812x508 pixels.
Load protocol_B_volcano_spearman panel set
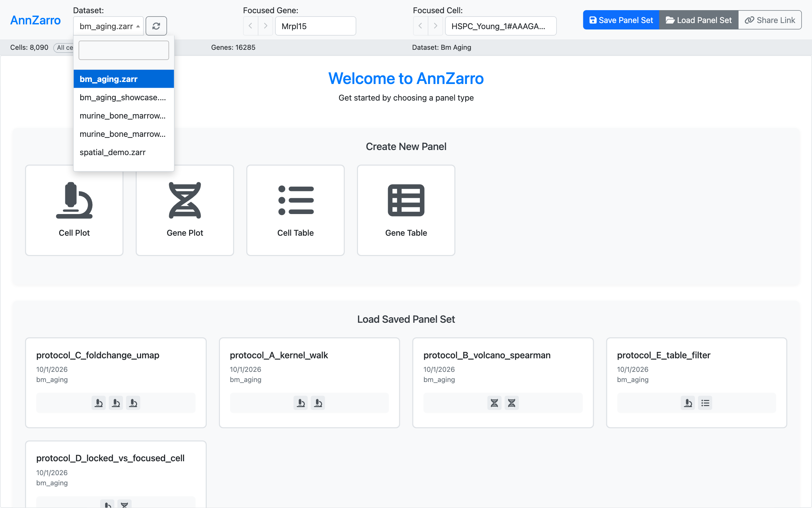click(503, 383)
